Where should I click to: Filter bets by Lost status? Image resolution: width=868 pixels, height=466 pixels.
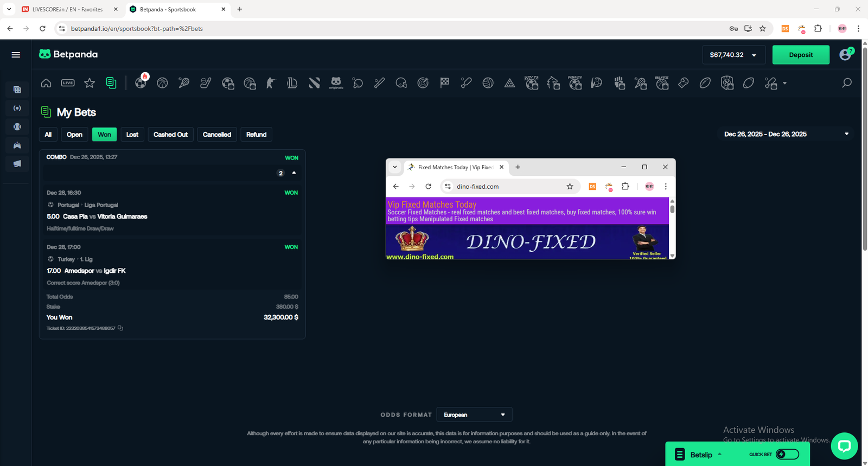pyautogui.click(x=132, y=135)
